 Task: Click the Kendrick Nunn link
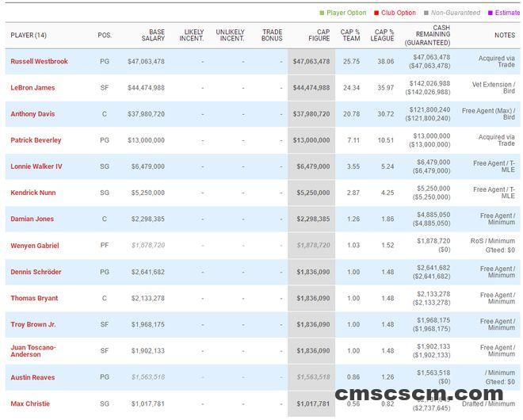pyautogui.click(x=32, y=193)
